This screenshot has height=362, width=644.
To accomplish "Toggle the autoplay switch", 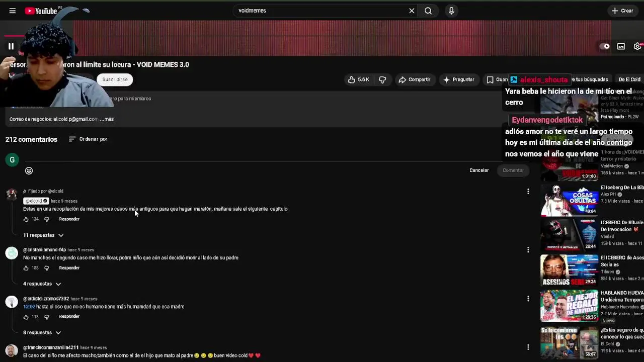I will coord(605,46).
